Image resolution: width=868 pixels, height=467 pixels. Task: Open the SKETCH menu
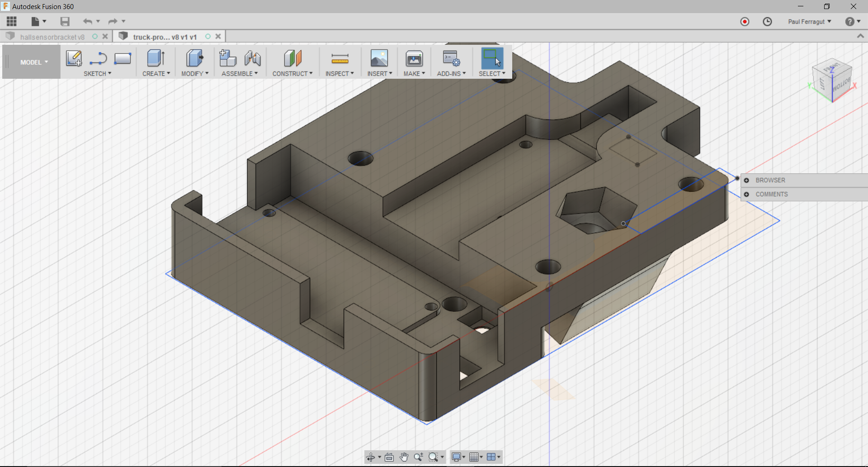97,73
